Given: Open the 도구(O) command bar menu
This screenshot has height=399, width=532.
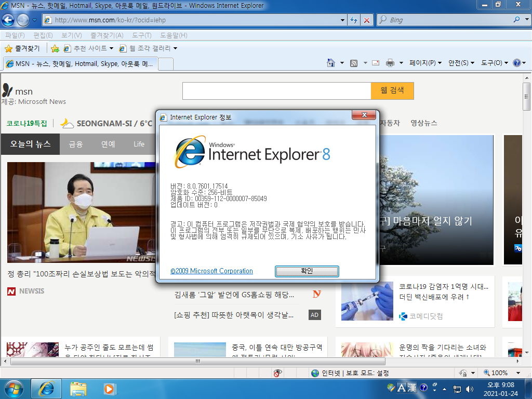Looking at the screenshot, I should tap(495, 63).
